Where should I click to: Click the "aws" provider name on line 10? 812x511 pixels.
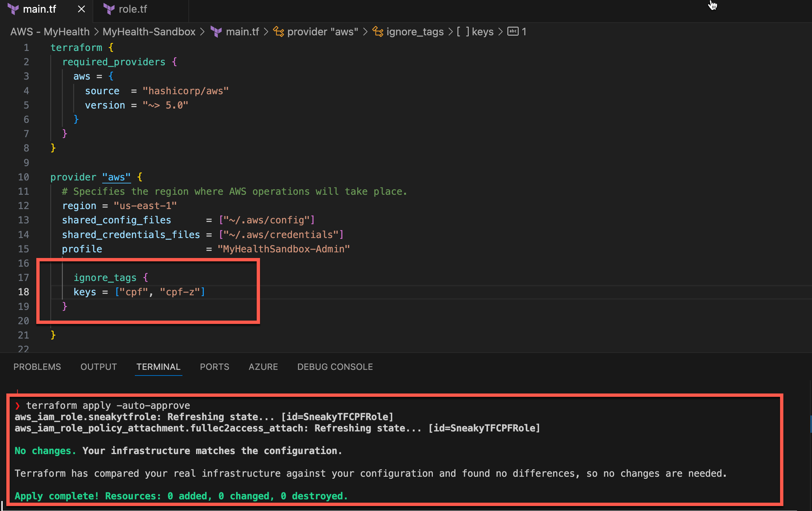(116, 177)
